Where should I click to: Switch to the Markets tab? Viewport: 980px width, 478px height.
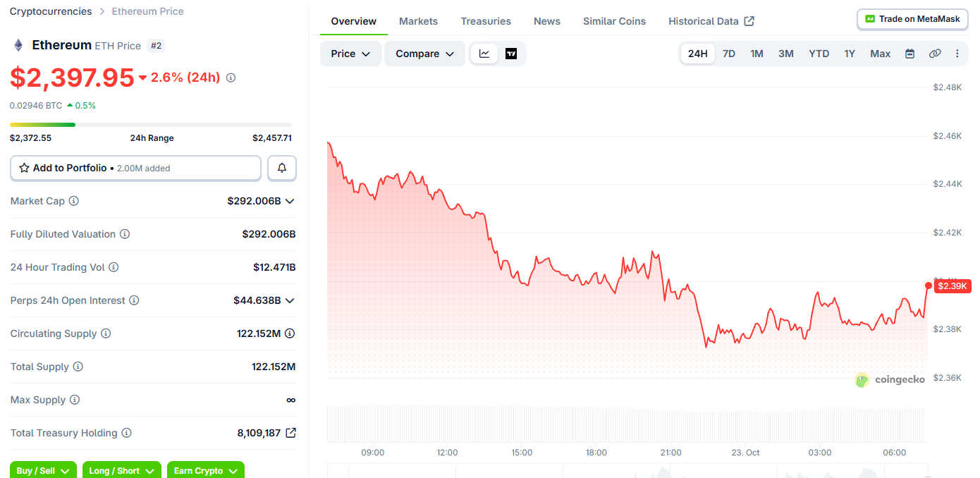[x=419, y=21]
